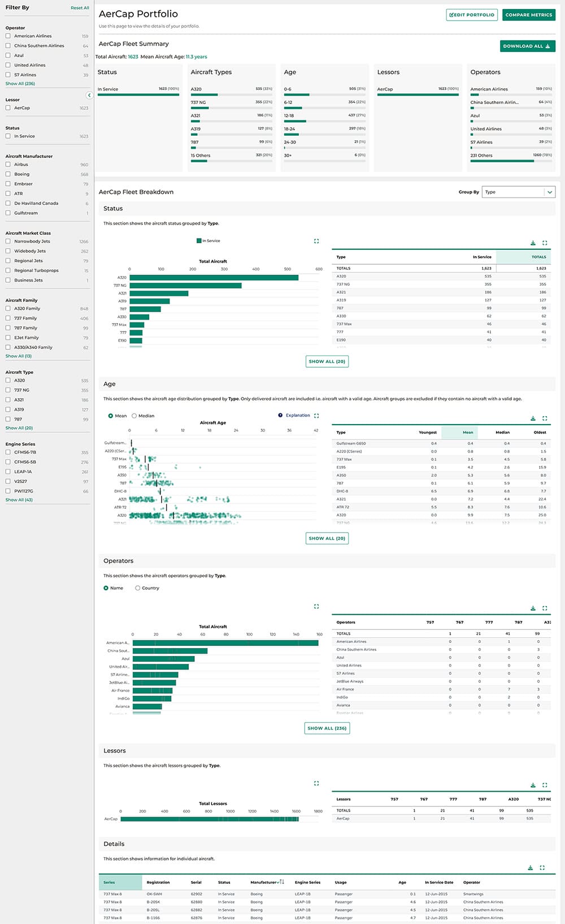Viewport: 565px width, 924px height.
Task: Expand the Operators table to fullscreen
Action: 545,608
